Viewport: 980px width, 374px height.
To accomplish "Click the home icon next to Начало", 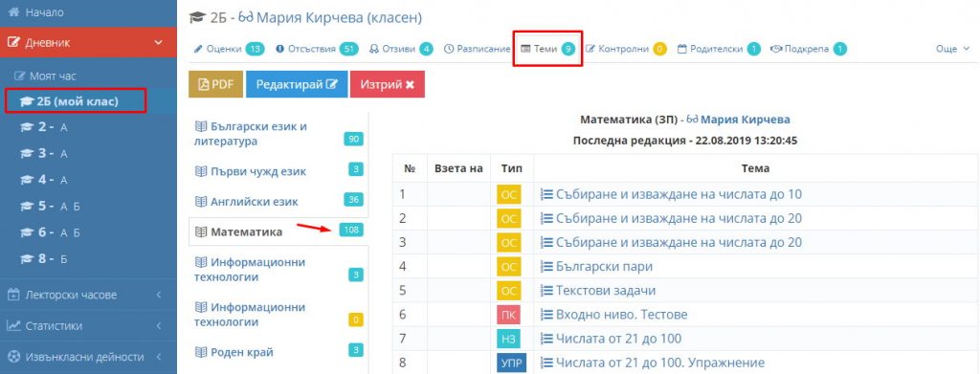I will click(14, 12).
